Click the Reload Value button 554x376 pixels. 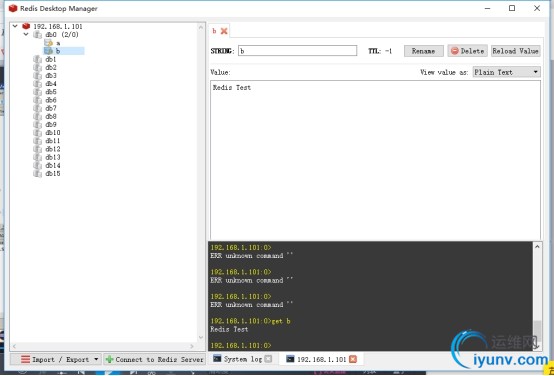coord(515,51)
